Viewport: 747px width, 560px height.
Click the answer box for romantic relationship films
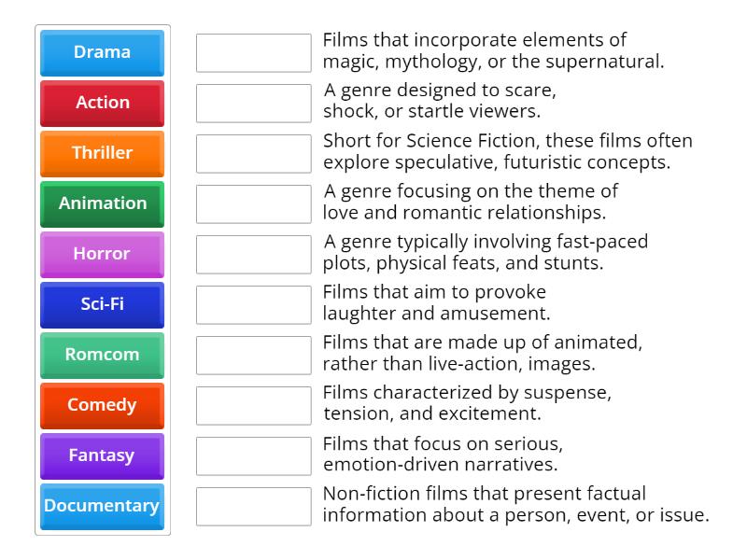[x=252, y=203]
